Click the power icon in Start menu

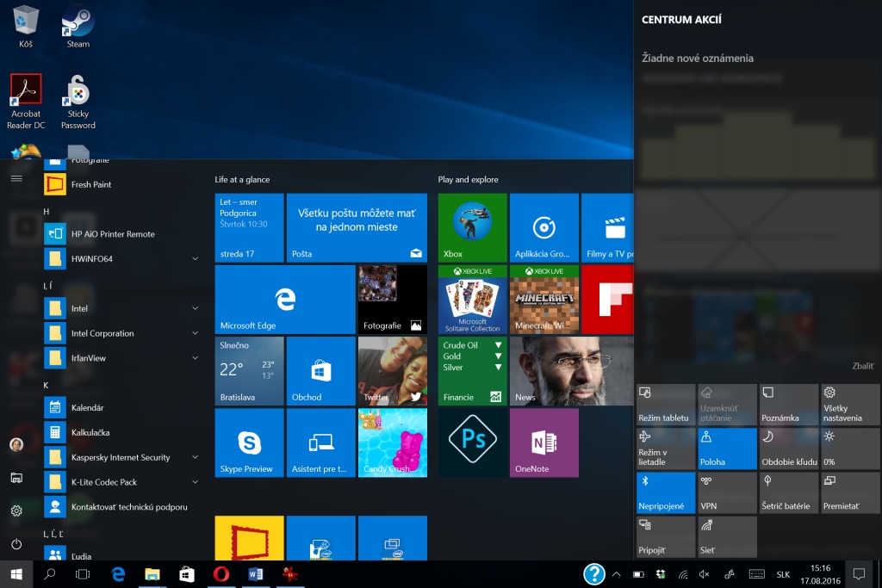coord(16,544)
